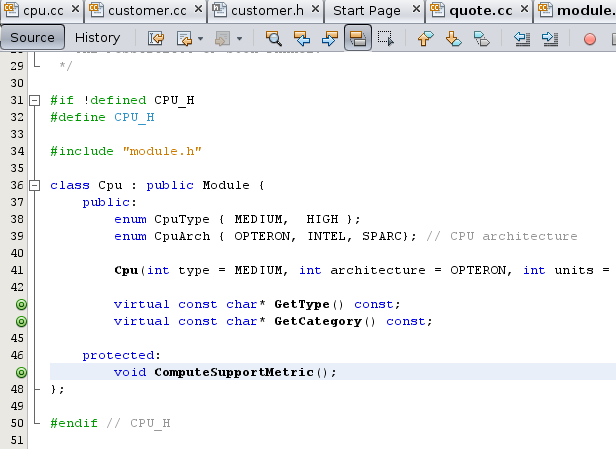
Task: Collapse the class Cpu code fold
Action: (x=36, y=186)
